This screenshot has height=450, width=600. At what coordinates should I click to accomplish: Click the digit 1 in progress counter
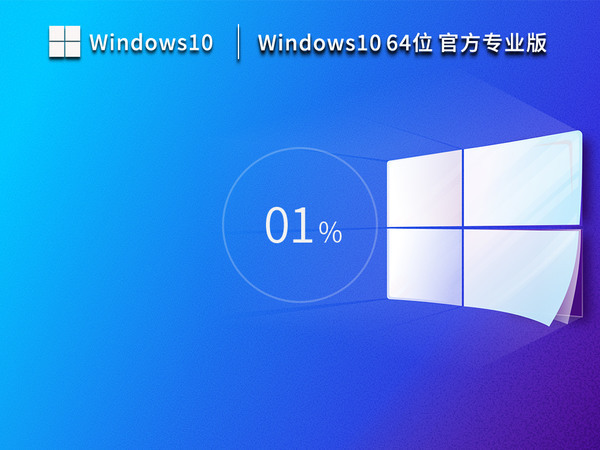pos(303,227)
